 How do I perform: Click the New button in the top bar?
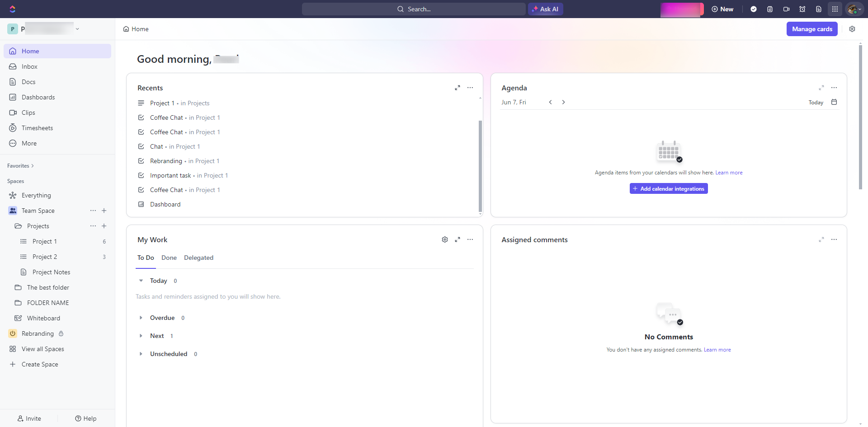tap(722, 9)
